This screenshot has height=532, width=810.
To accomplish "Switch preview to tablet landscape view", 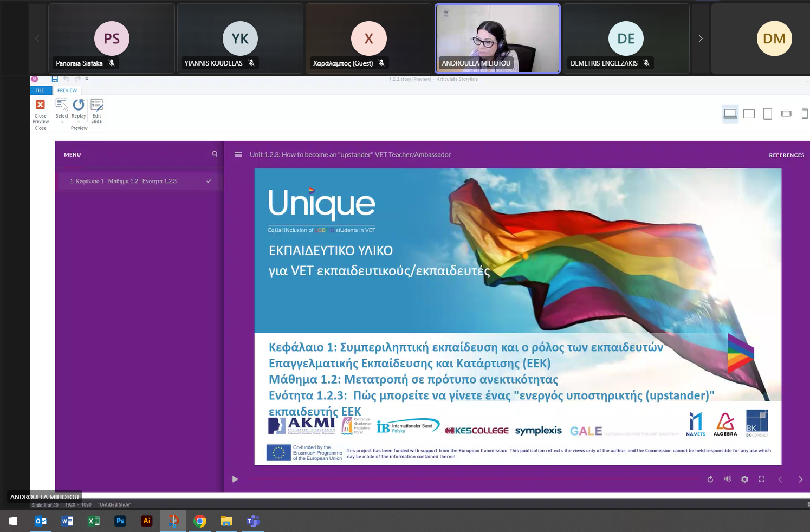I will [749, 114].
